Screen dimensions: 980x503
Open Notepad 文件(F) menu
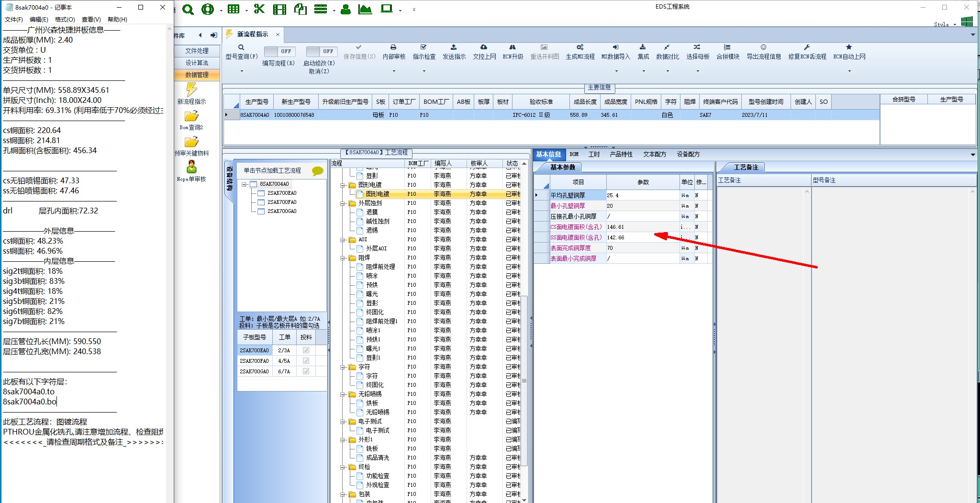coord(14,20)
